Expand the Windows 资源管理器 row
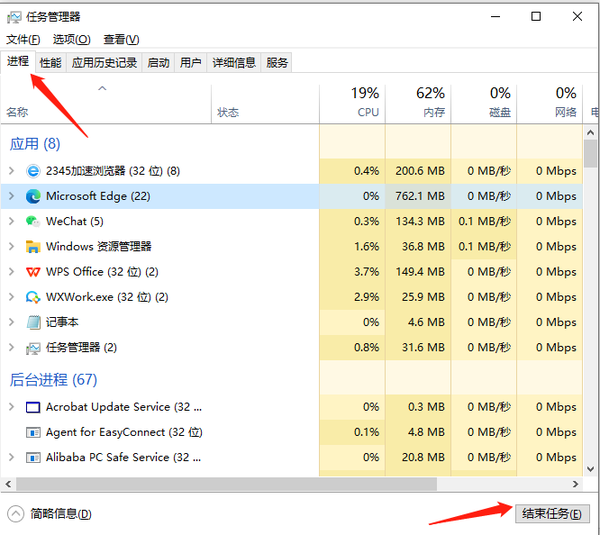 click(x=11, y=246)
